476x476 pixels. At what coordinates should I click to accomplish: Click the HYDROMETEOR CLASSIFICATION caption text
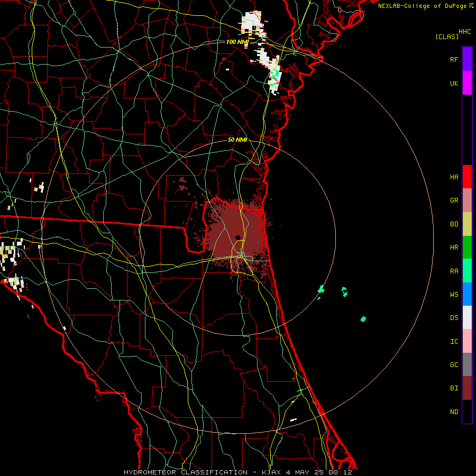coord(186,472)
